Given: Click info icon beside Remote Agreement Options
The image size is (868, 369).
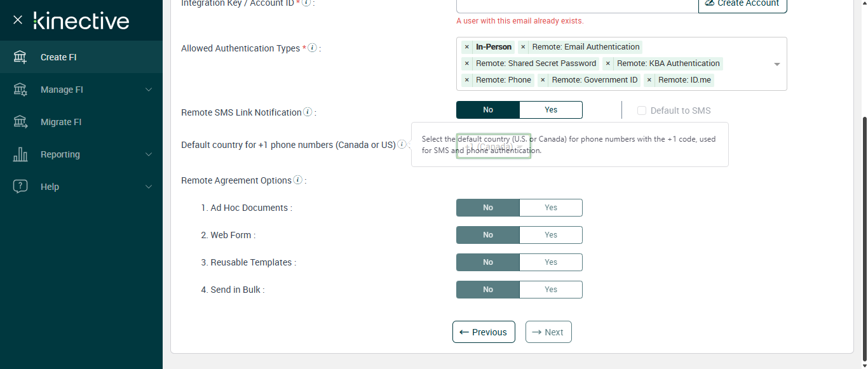Looking at the screenshot, I should click(x=297, y=180).
